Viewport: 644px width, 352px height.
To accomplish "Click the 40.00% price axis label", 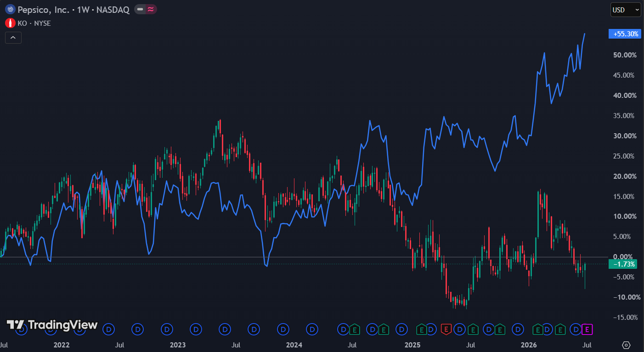I will 625,96.
